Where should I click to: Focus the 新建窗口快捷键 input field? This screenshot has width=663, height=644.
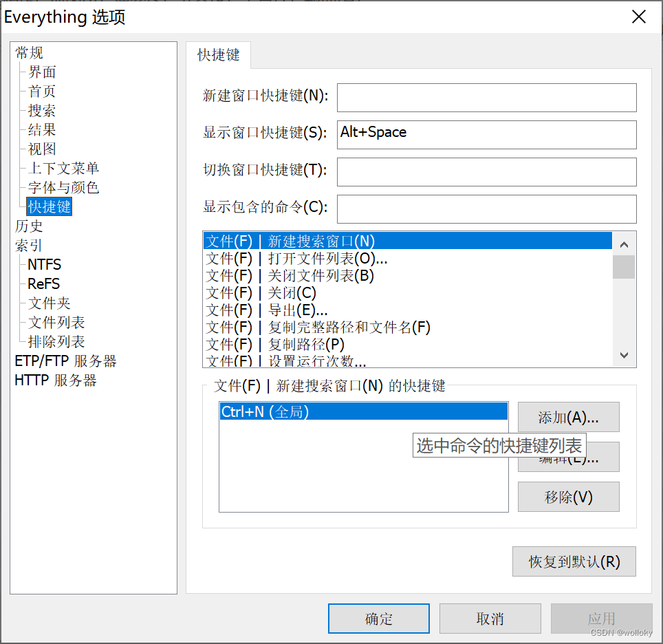487,98
